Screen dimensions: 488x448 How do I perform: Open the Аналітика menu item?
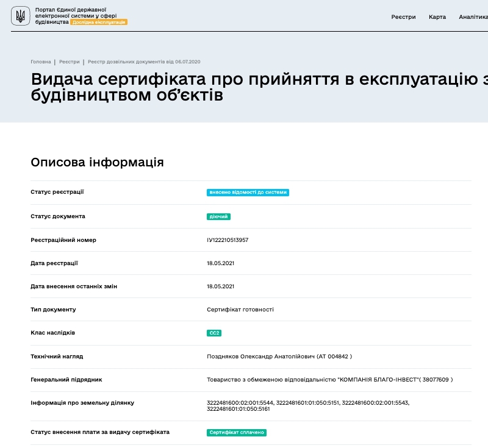(473, 17)
